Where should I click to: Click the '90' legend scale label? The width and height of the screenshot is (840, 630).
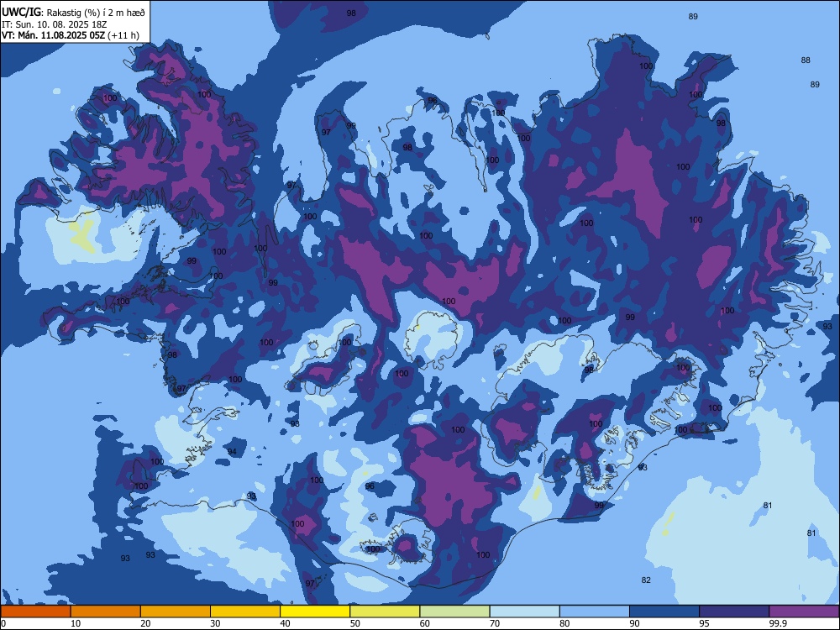pos(634,623)
